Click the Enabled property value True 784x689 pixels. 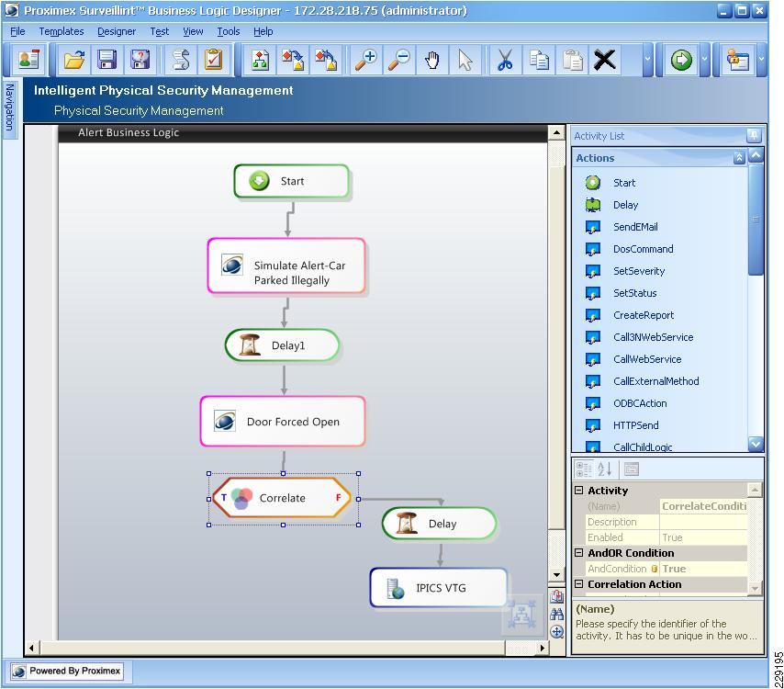703,537
